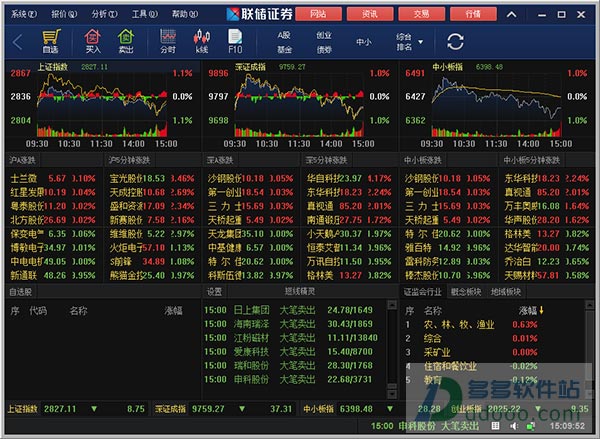This screenshot has width=600, height=439.
Task: Click the 中小板指 intraday chart
Action: (x=496, y=104)
